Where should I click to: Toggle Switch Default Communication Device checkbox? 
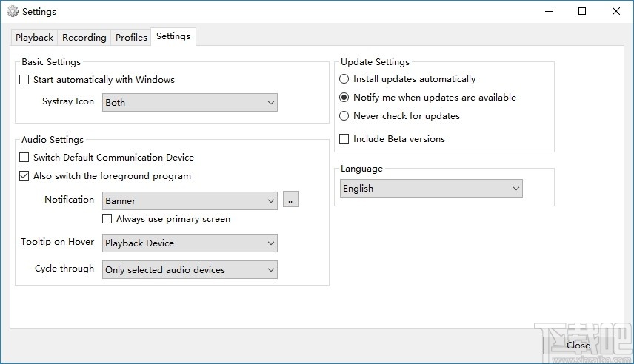[x=24, y=158]
